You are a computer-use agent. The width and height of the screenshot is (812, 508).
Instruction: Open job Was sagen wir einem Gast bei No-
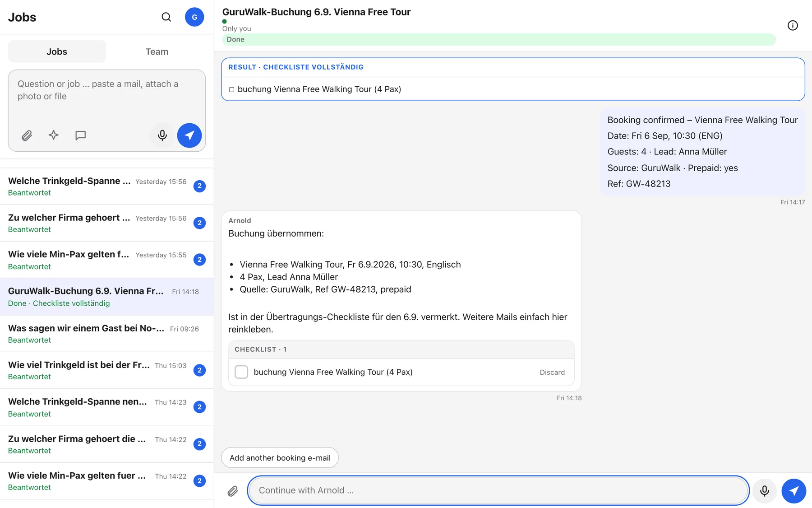(x=107, y=334)
